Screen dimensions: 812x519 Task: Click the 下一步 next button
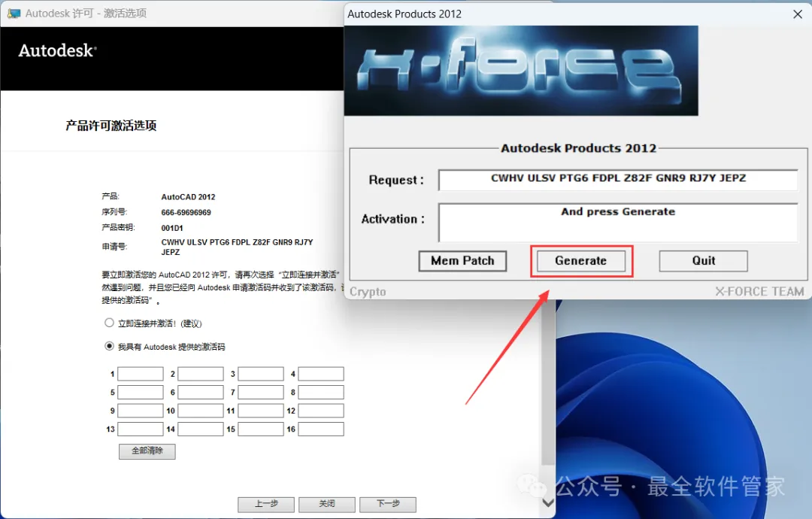[388, 504]
